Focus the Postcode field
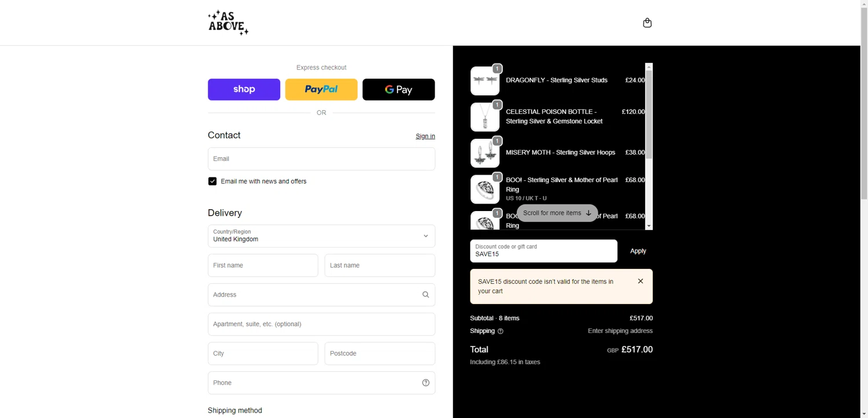This screenshot has height=418, width=868. point(380,353)
